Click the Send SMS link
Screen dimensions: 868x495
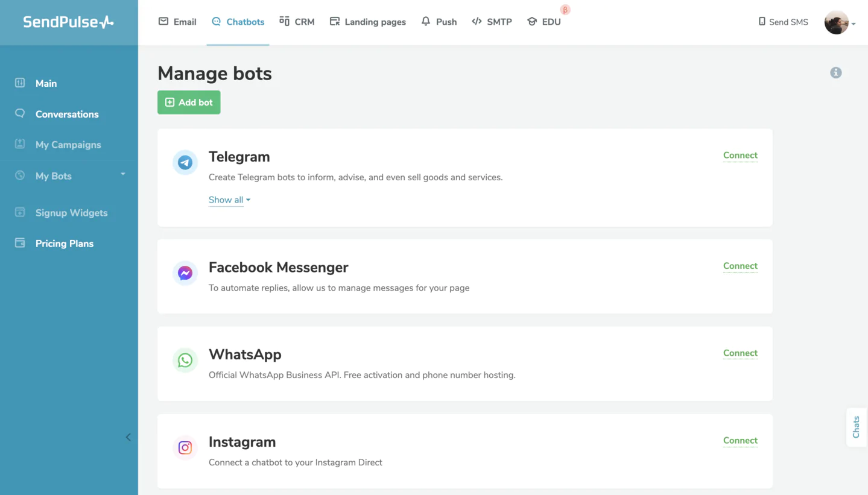tap(783, 22)
